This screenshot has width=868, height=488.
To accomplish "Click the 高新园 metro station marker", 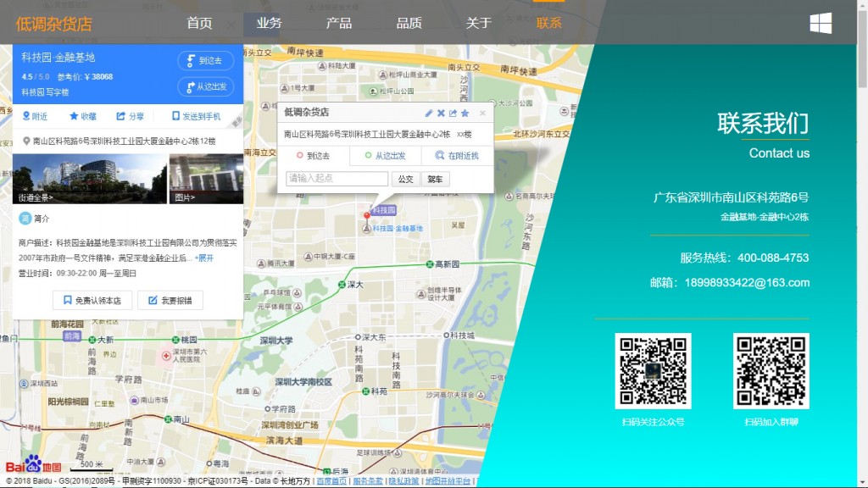I will pyautogui.click(x=430, y=264).
